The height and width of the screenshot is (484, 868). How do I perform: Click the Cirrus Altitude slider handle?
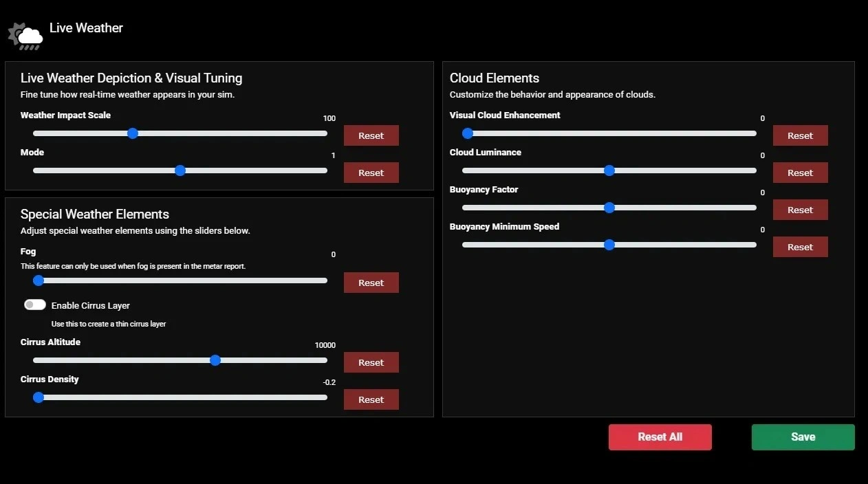click(215, 360)
